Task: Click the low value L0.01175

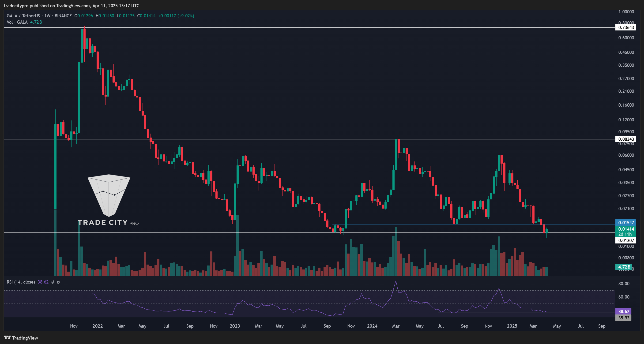Action: coord(125,16)
